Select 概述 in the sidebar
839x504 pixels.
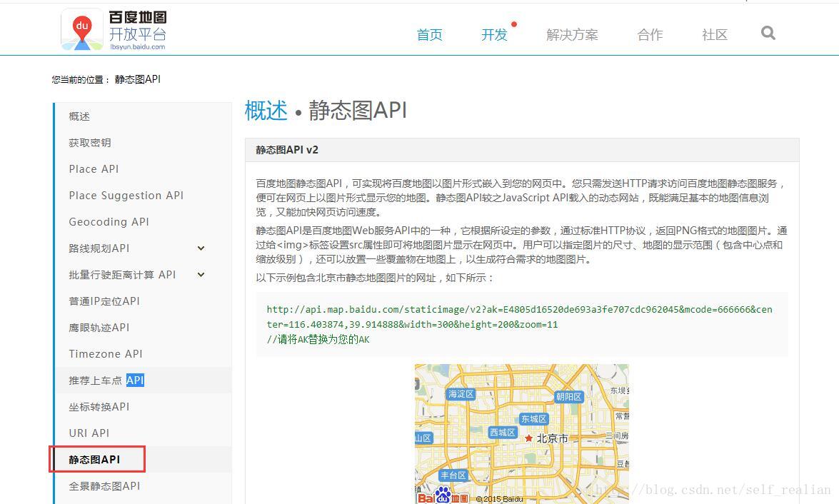79,116
